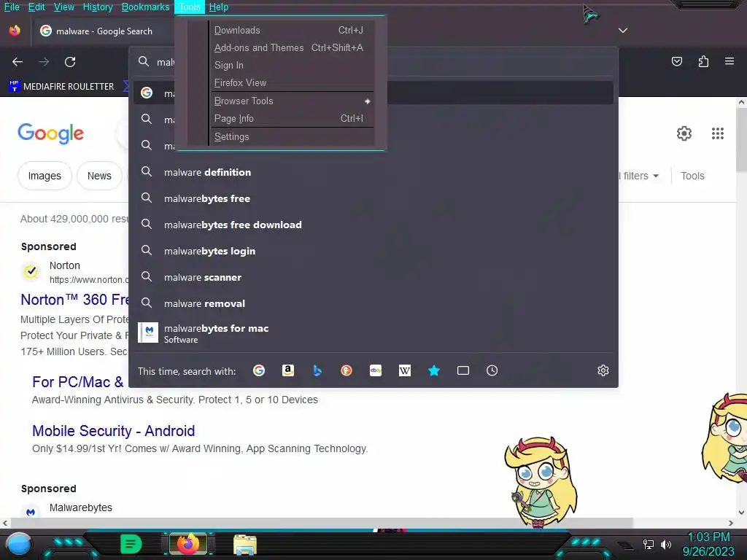Click the Firefox logo beside the tab
Image resolution: width=747 pixels, height=560 pixels.
tap(15, 31)
